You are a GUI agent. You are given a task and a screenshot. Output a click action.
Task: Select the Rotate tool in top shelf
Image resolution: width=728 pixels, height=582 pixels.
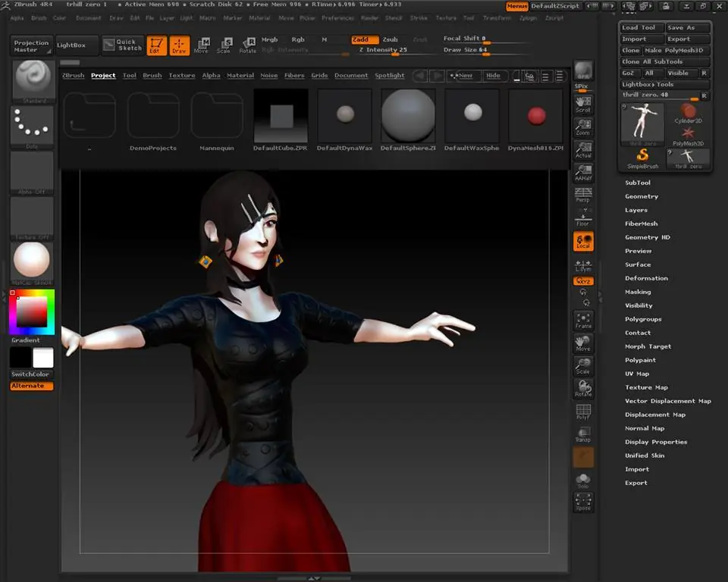[x=247, y=45]
